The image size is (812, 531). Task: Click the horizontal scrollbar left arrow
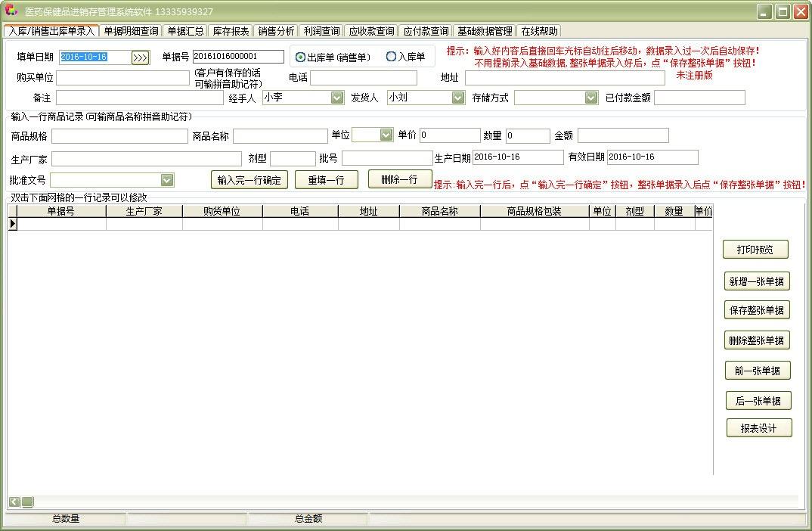click(14, 501)
